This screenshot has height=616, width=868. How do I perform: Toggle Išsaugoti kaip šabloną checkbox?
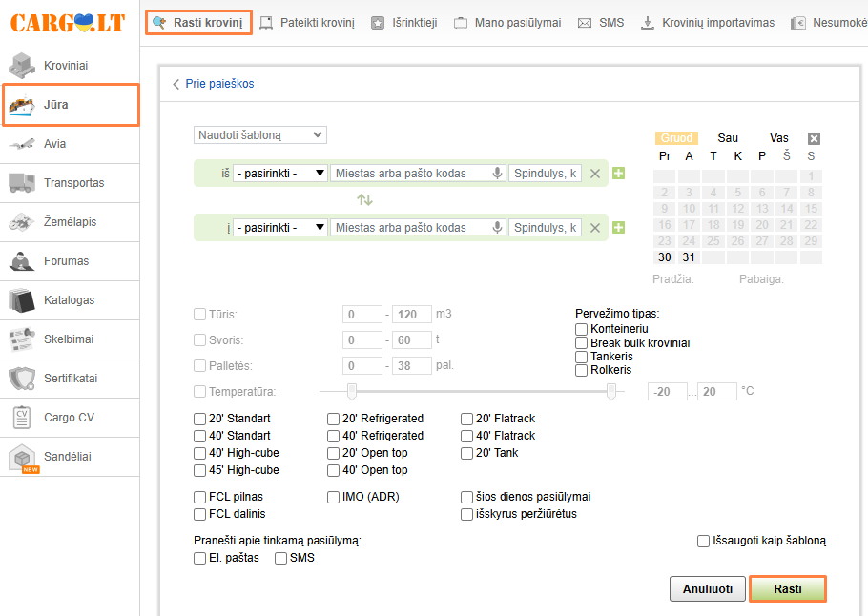pyautogui.click(x=704, y=541)
